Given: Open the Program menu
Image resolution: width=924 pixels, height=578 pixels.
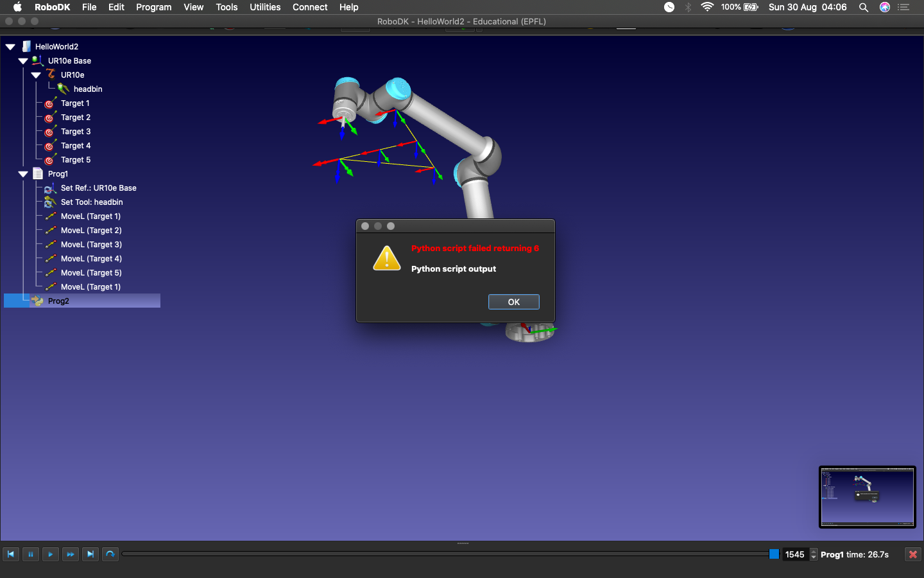Looking at the screenshot, I should [x=153, y=7].
